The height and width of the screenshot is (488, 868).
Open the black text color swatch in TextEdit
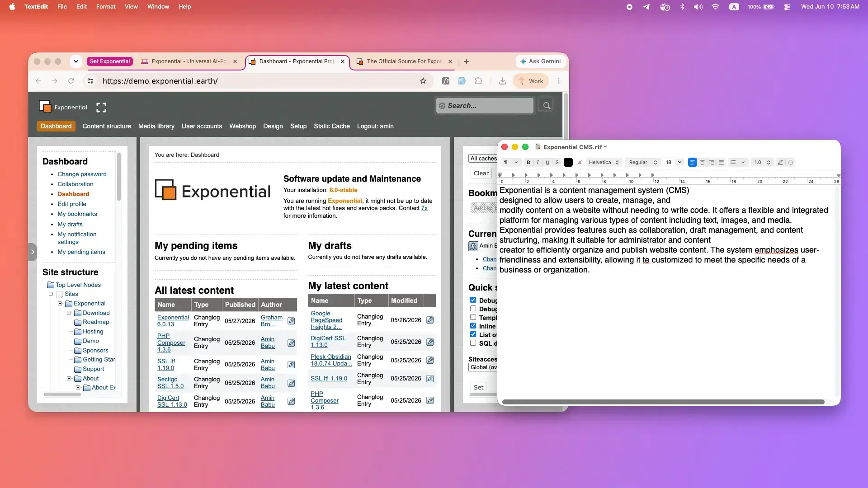coord(568,163)
